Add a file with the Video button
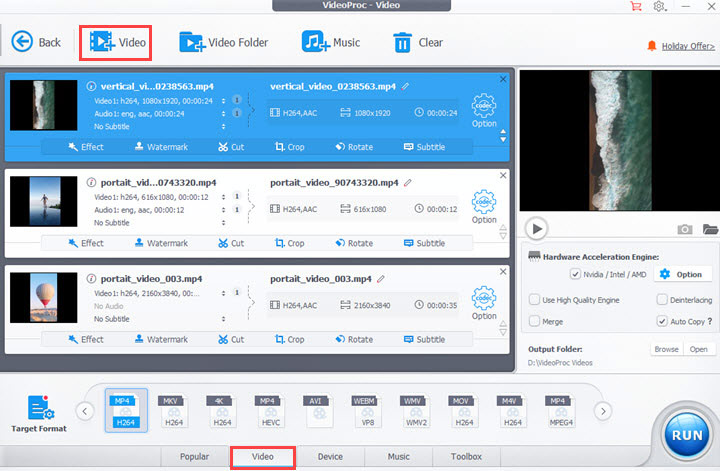This screenshot has height=471, width=720. [x=117, y=42]
